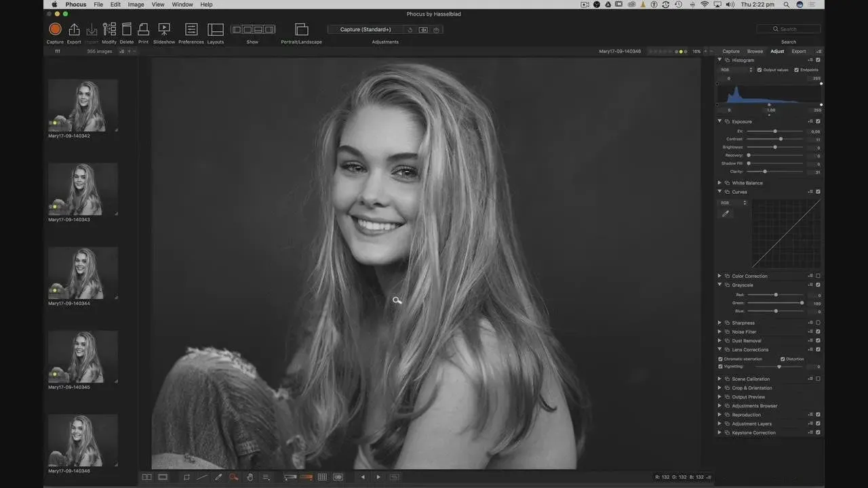Image resolution: width=868 pixels, height=488 pixels.
Task: Select the Crop tool in bottom toolbar
Action: (x=186, y=477)
